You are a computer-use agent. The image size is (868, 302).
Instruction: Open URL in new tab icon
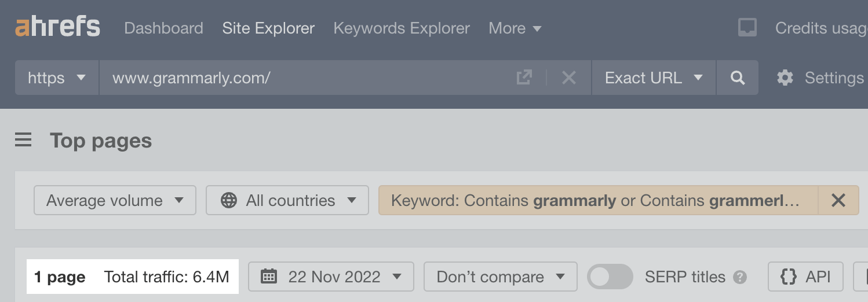524,78
